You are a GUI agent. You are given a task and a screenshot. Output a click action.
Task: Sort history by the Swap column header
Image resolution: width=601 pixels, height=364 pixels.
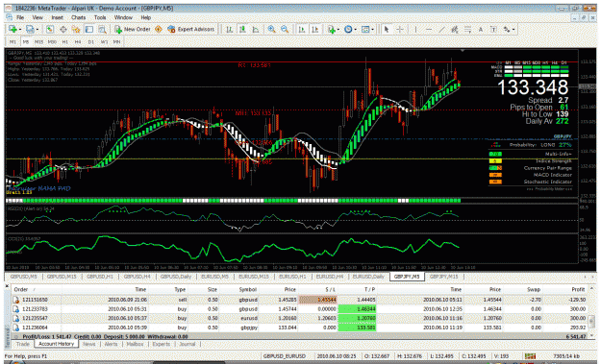533,289
